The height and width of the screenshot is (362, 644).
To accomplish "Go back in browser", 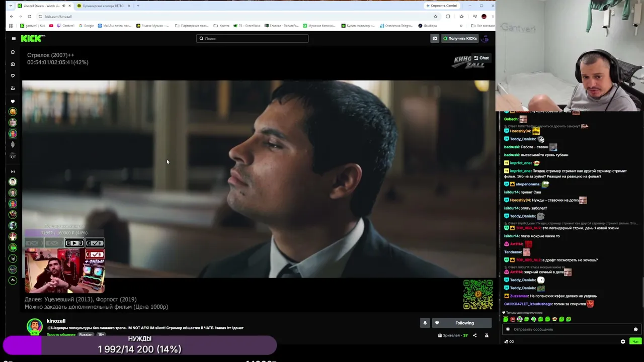I will coord(12,17).
